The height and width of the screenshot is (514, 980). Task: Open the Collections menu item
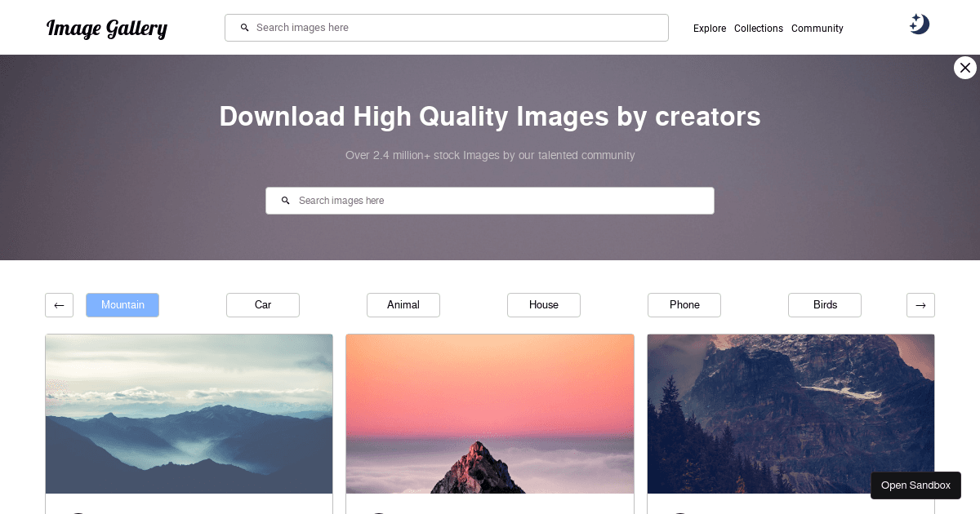(x=758, y=29)
